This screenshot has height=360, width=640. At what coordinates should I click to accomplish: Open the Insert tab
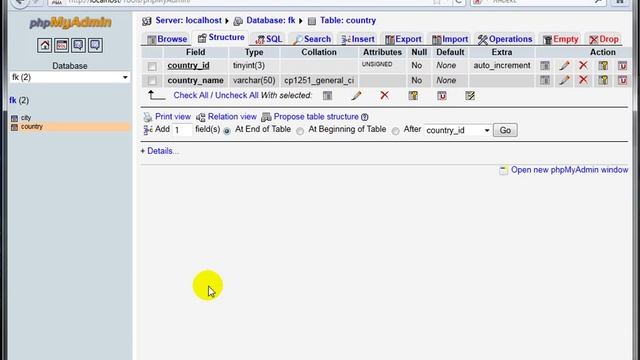(358, 39)
